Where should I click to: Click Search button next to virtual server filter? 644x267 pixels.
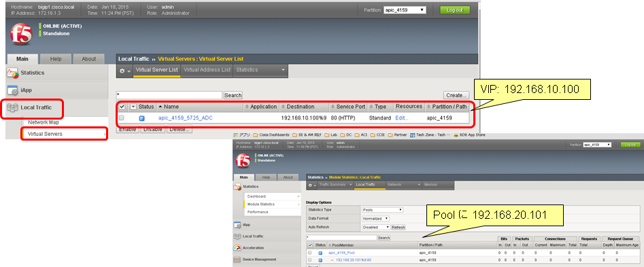click(x=233, y=95)
